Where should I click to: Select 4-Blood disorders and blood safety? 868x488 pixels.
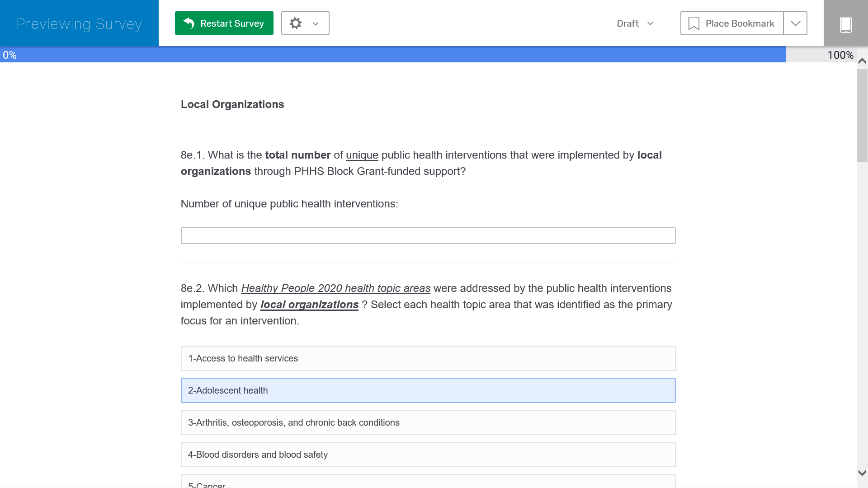click(x=428, y=455)
